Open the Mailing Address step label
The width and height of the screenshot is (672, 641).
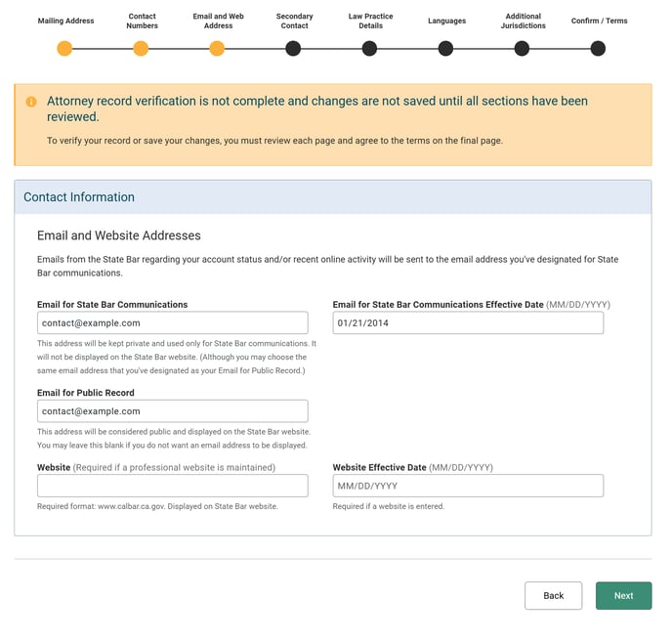65,21
